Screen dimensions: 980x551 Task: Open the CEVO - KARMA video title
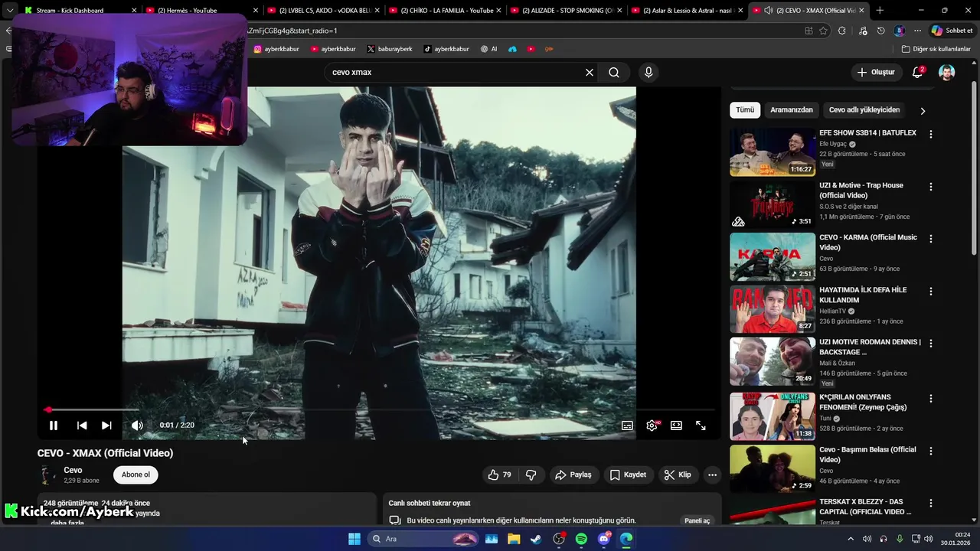point(868,242)
